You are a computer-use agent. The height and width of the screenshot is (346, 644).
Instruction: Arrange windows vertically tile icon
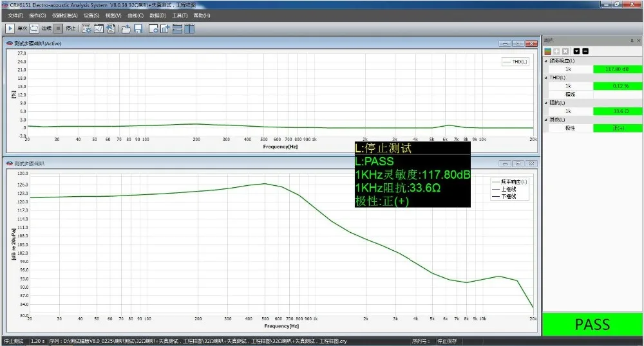click(189, 28)
